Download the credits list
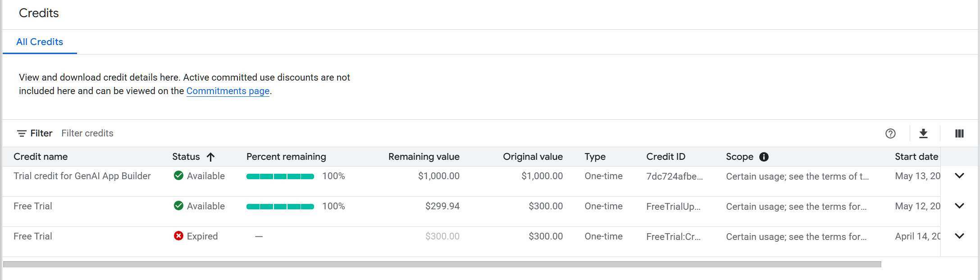Screen dimensions: 980x280 [x=923, y=133]
